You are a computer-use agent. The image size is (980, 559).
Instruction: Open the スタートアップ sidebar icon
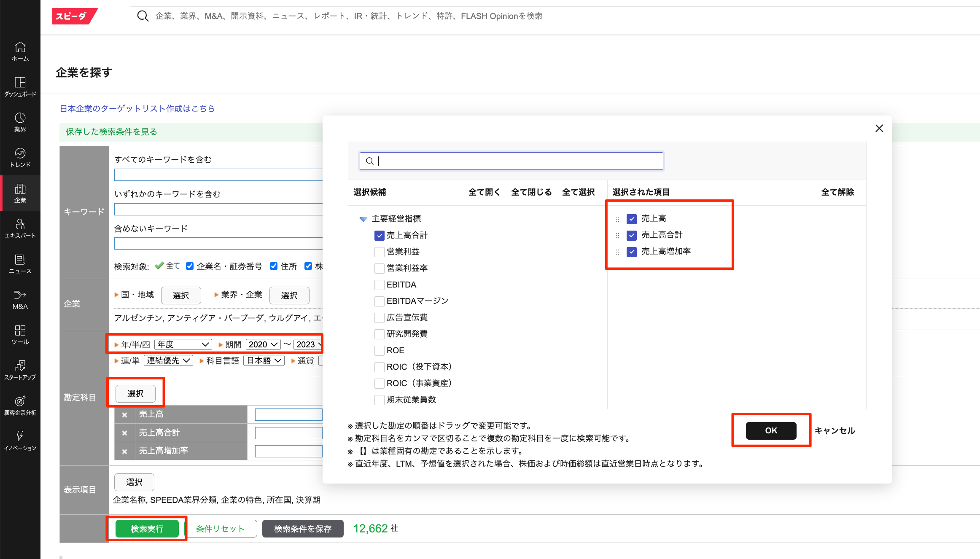(x=20, y=370)
